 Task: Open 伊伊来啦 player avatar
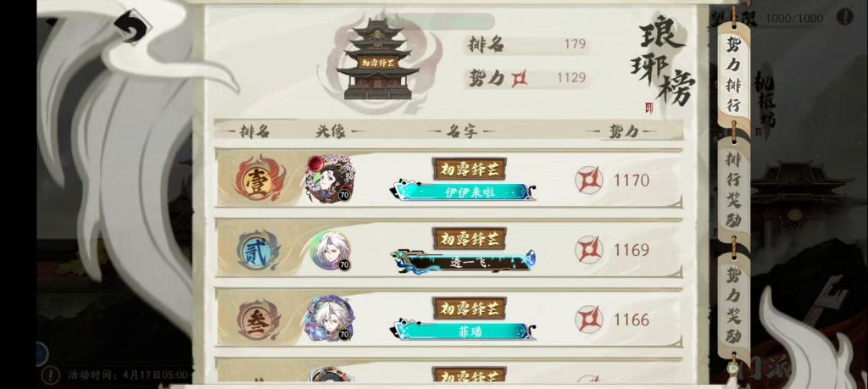(330, 179)
